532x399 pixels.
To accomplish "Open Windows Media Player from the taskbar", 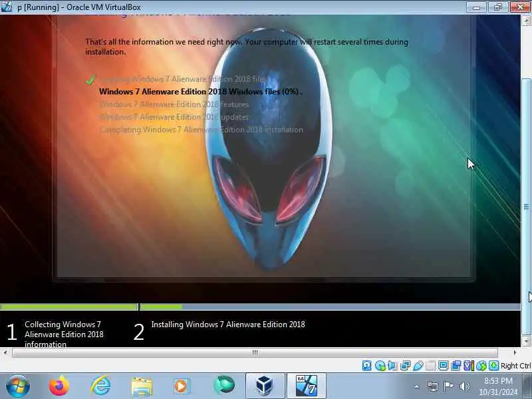I will pos(182,386).
